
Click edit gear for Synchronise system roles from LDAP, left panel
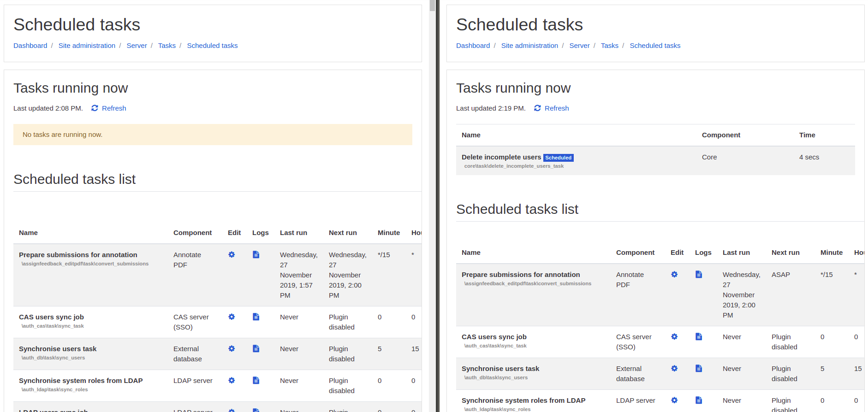point(232,380)
